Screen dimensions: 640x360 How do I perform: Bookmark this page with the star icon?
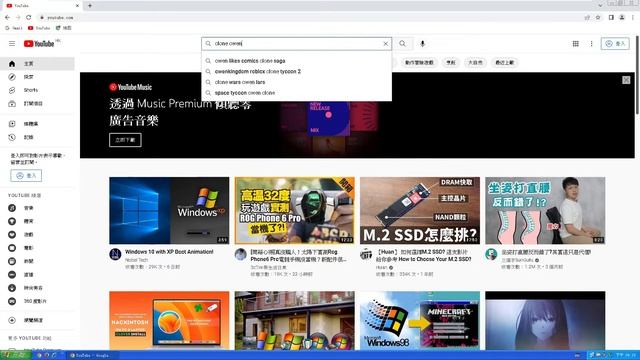598,18
